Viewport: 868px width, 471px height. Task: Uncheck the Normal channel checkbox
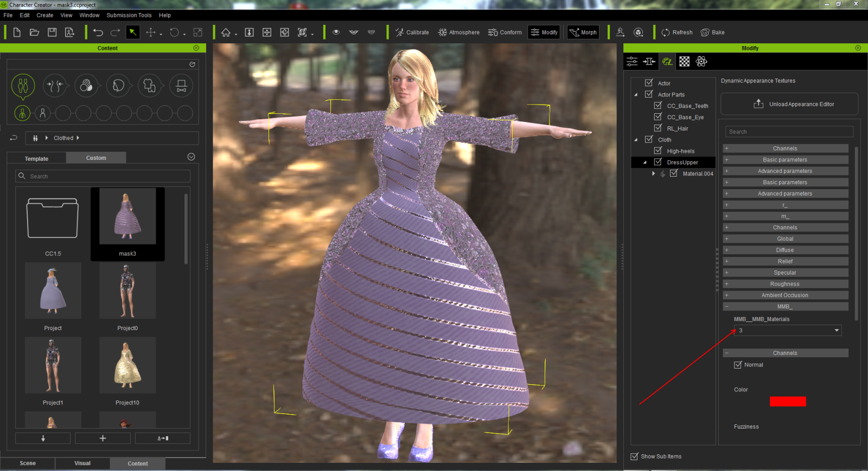coord(738,365)
